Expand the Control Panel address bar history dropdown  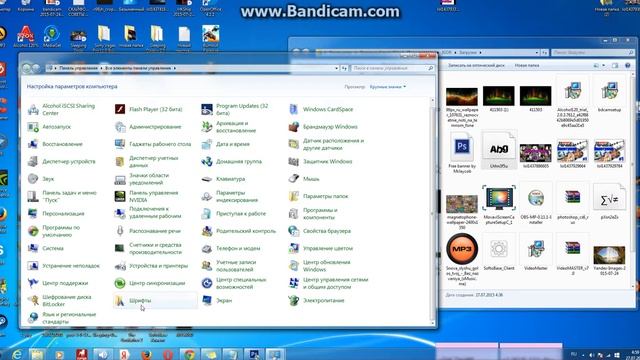click(336, 68)
